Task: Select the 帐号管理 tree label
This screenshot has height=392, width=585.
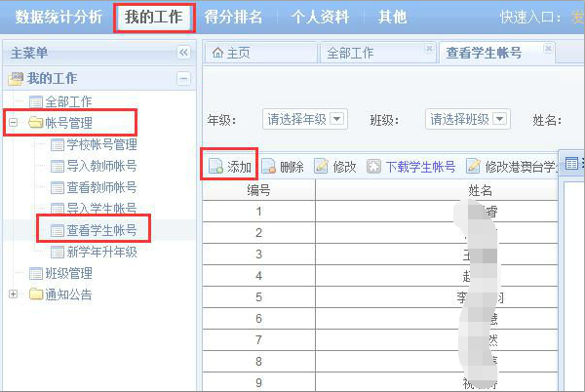Action: (68, 122)
